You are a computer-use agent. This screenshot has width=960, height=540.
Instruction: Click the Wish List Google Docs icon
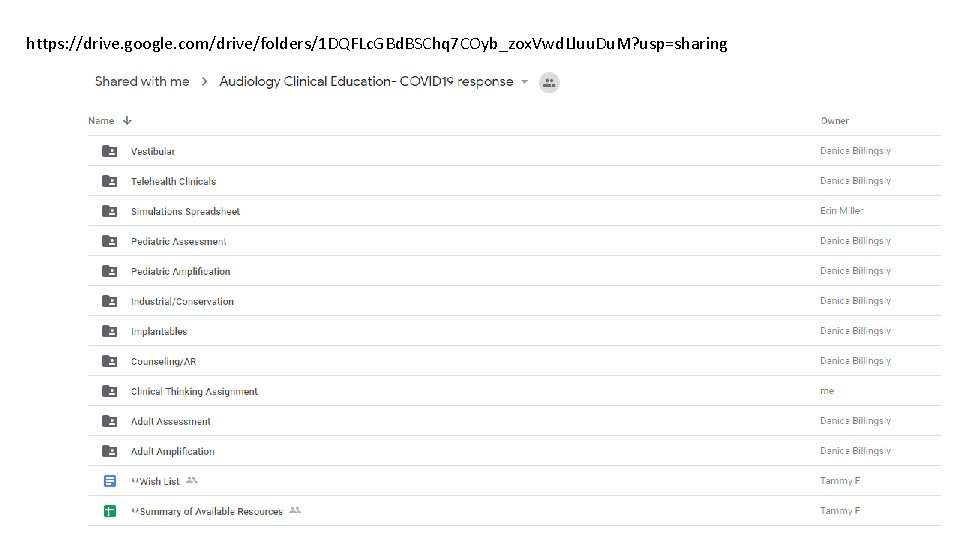(x=110, y=481)
